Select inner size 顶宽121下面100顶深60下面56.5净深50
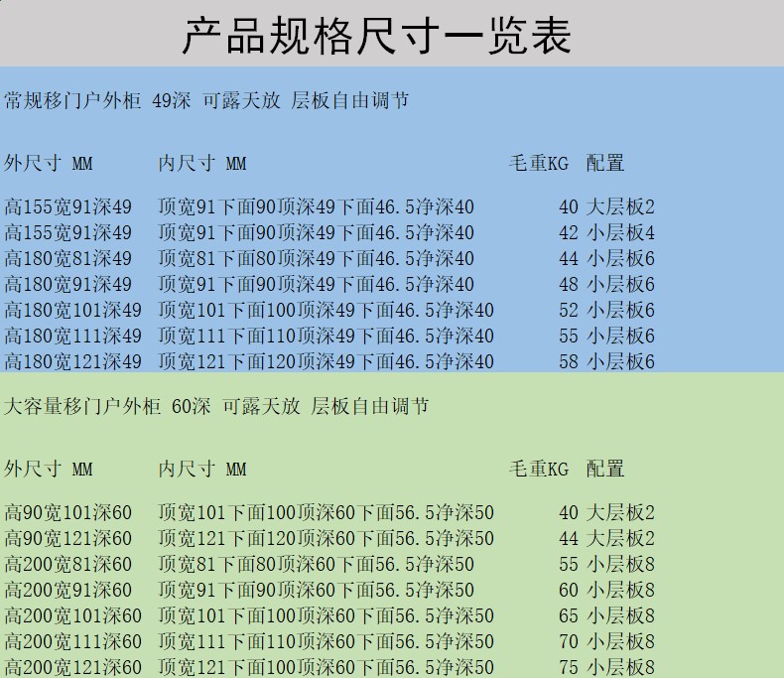Screen dimensions: 784x678 tap(326, 667)
